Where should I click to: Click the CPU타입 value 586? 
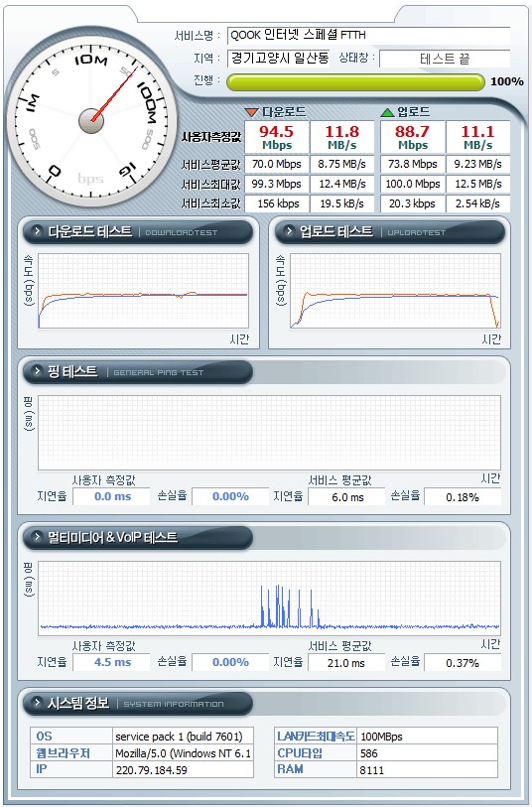pos(427,753)
